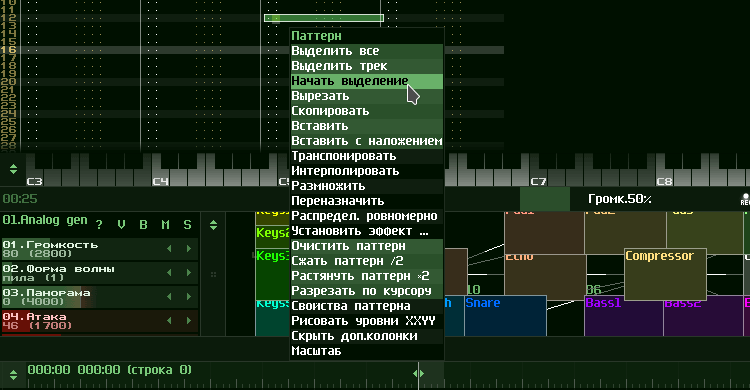Viewport: 750px width, 390px height.
Task: Open Свойства паттерна
Action: [x=367, y=306]
